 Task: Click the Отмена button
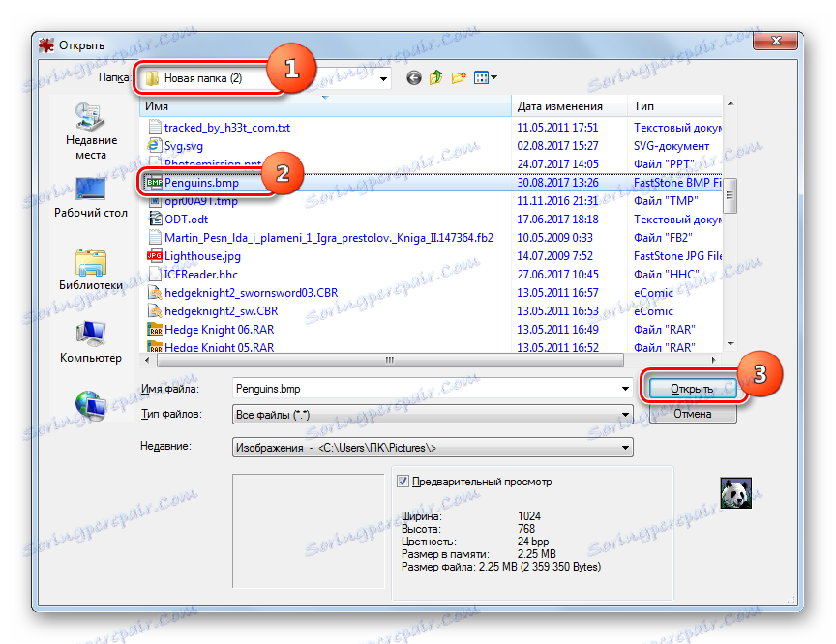tap(692, 414)
